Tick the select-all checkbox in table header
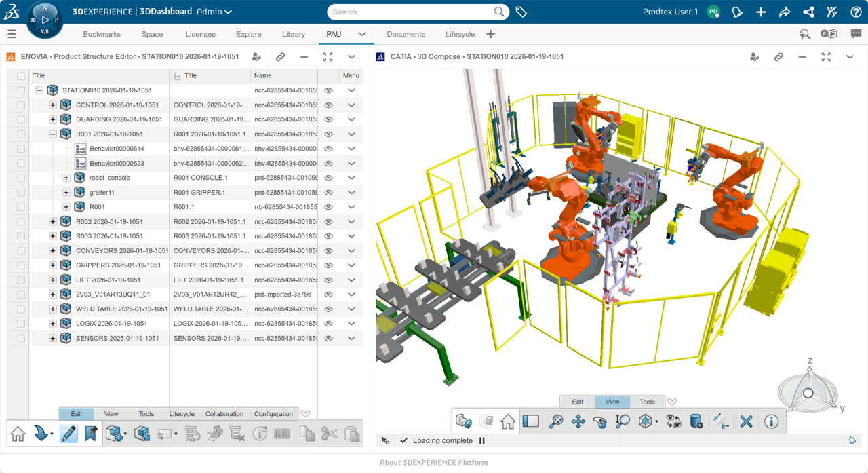Screen dimensions: 868x473 coord(21,76)
